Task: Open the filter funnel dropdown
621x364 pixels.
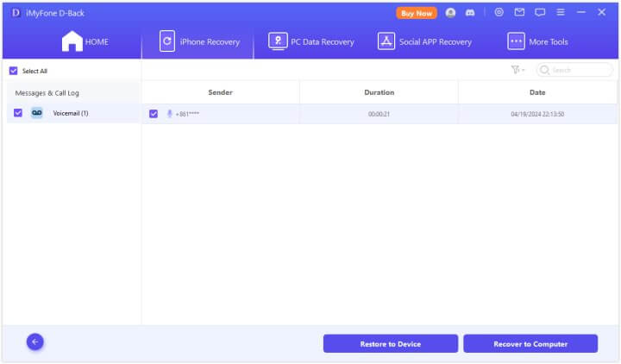Action: pyautogui.click(x=517, y=70)
